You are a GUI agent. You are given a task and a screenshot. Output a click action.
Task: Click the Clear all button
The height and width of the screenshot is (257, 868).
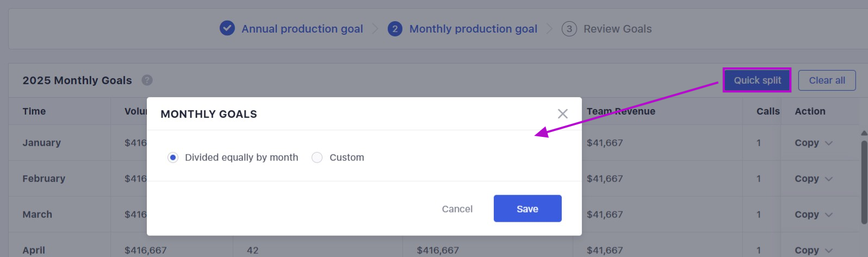click(827, 80)
